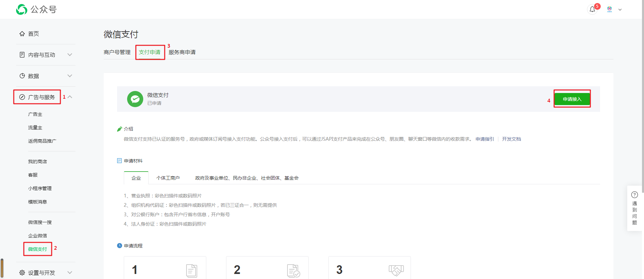644x279 pixels.
Task: Click the 微信支付 page heading
Action: pos(121,34)
